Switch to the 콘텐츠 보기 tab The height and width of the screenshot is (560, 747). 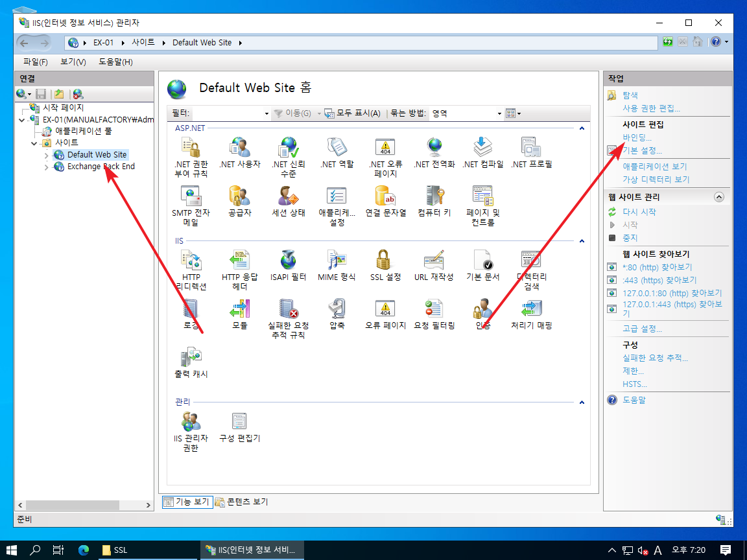pyautogui.click(x=241, y=502)
